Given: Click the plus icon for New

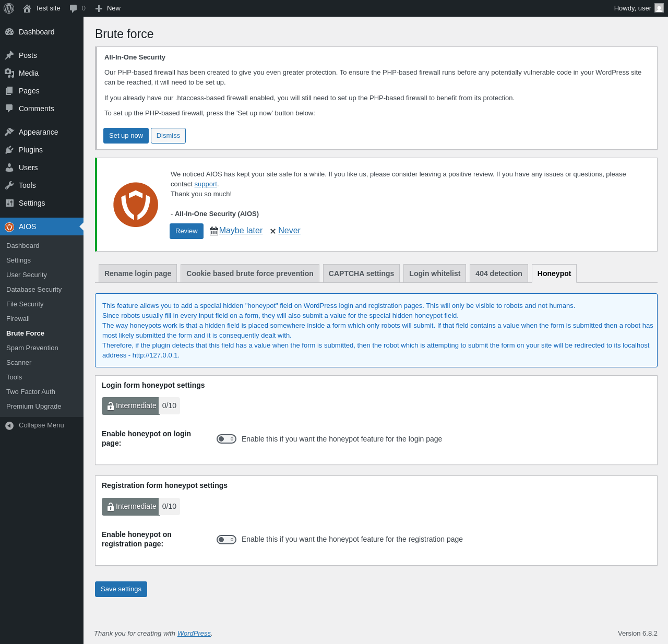Looking at the screenshot, I should coord(99,8).
